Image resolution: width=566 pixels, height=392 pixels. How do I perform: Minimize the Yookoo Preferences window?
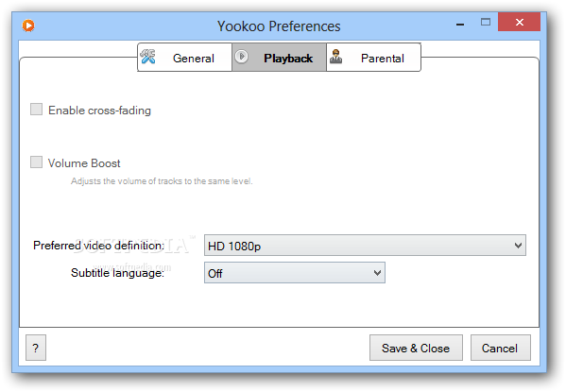click(460, 24)
